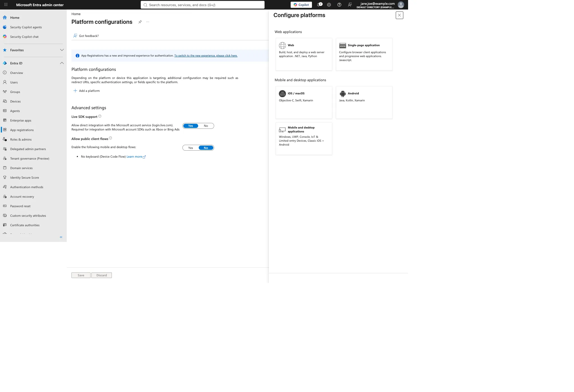The image size is (574, 392).
Task: Open Password reset in the sidebar
Action: (x=33, y=206)
